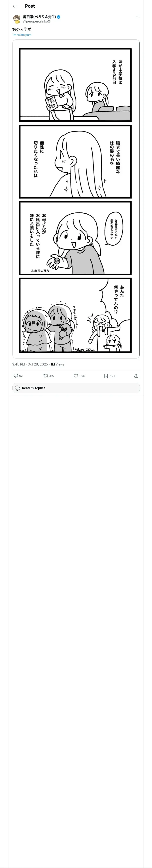Screen dimensions: 152x868
Task: Open the display name 鹿目凛(ぺろりん先生)
Action: pos(39,17)
